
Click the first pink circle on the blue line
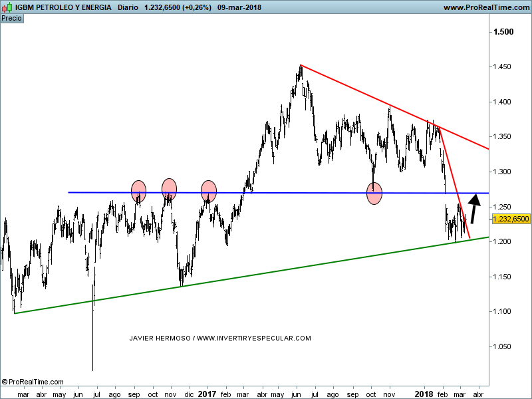[x=138, y=192]
